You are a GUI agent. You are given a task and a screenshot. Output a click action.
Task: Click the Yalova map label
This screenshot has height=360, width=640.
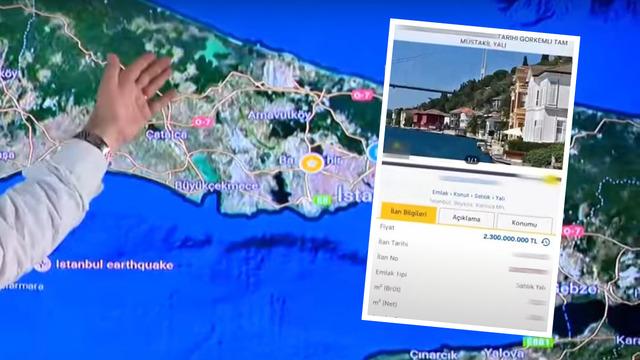(504, 353)
